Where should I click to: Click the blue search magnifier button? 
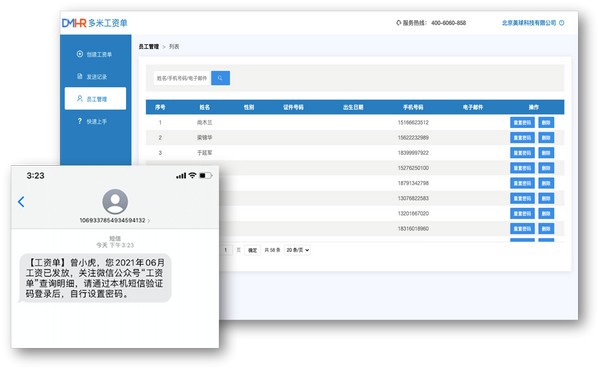point(220,78)
